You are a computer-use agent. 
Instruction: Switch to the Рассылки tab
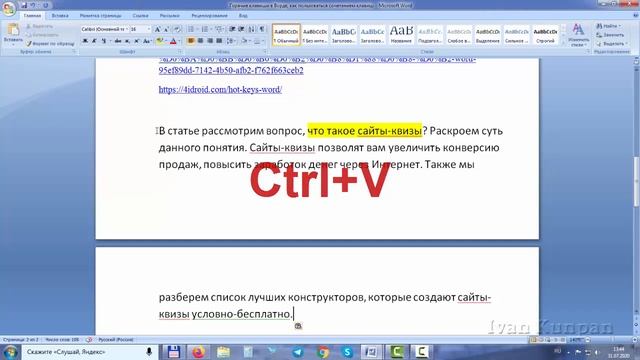pos(170,16)
